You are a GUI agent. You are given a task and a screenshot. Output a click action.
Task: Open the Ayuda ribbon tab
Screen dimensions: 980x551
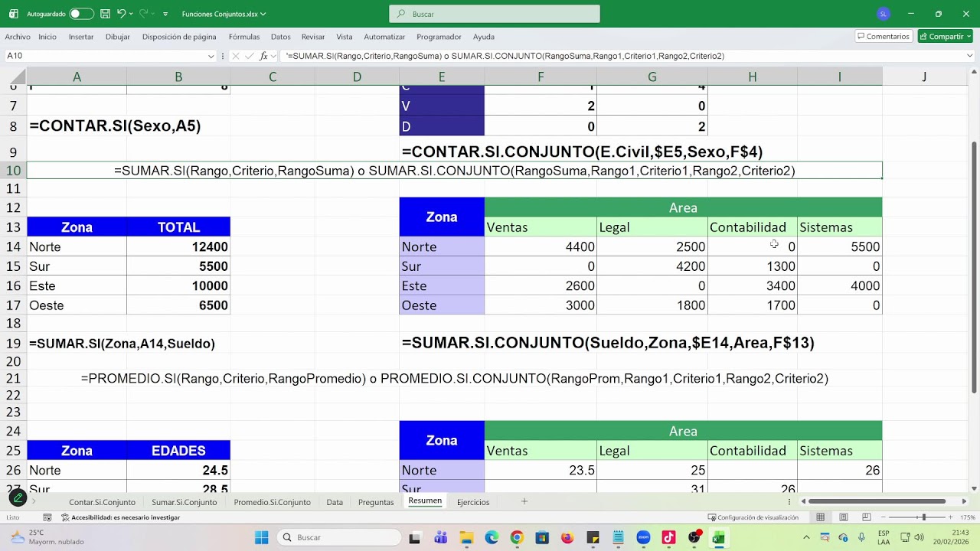coord(484,37)
